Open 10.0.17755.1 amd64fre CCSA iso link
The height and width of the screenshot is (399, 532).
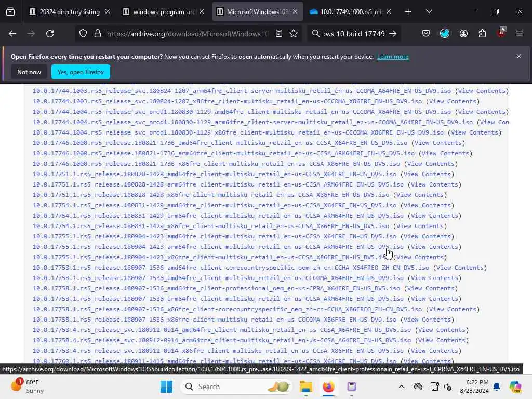215,236
